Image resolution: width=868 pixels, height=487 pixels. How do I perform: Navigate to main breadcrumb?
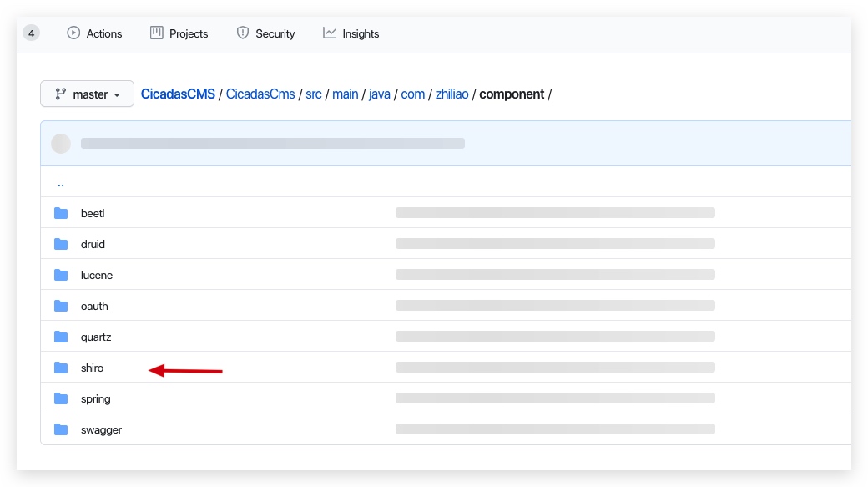[345, 94]
